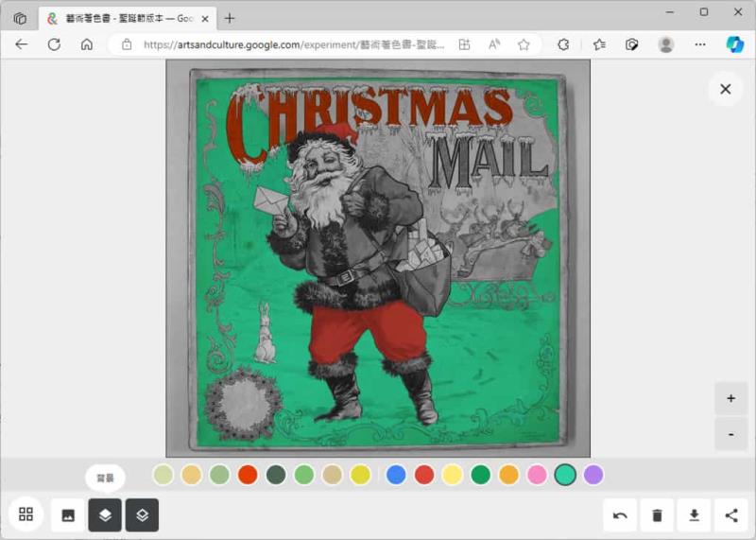Pick the dark gray-green swatch

276,475
